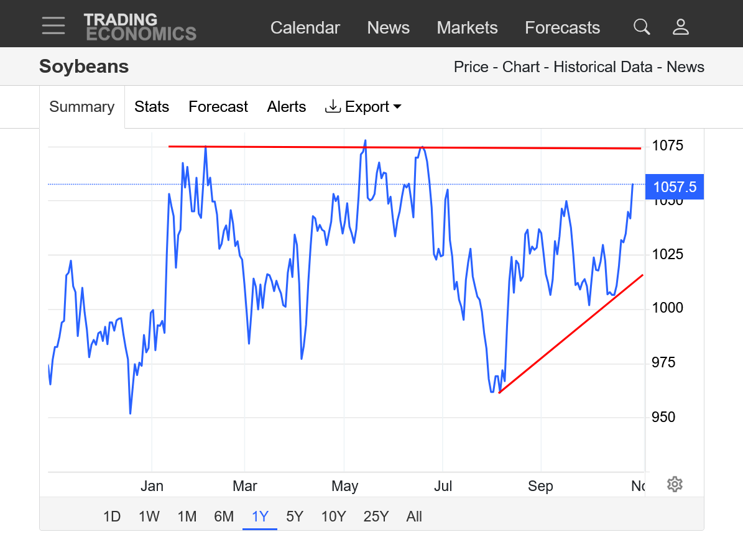
Task: Select the 1D chart range
Action: [x=112, y=516]
